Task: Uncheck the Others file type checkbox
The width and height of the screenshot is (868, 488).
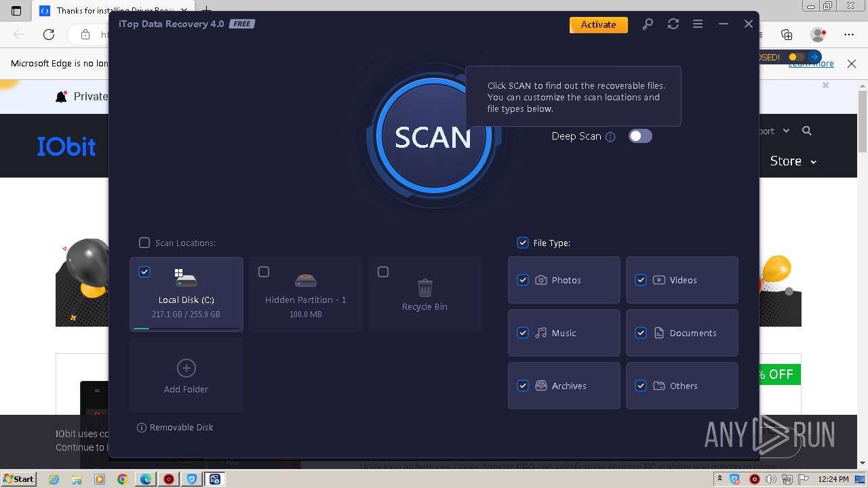Action: [641, 386]
